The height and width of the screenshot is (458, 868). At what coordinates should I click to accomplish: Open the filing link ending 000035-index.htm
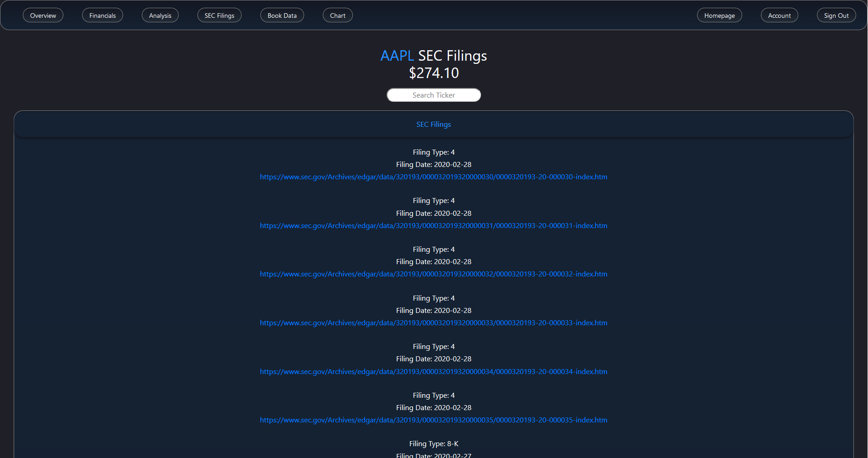(x=434, y=420)
